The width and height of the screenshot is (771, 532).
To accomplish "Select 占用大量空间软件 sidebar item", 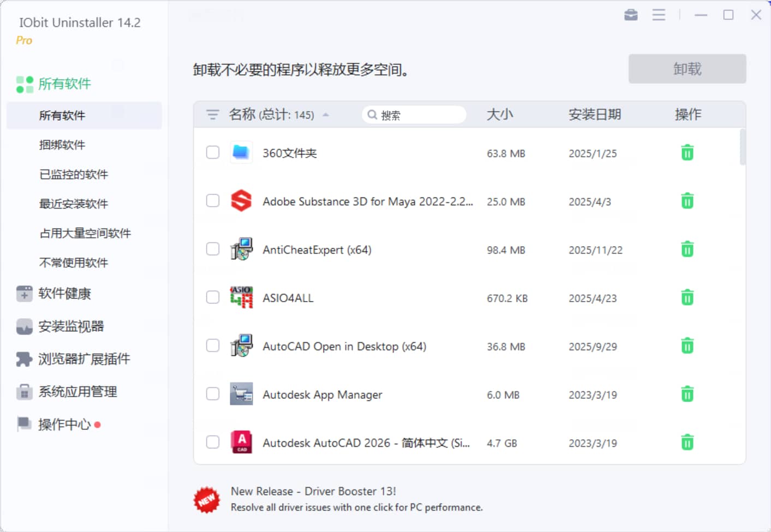I will [x=85, y=234].
